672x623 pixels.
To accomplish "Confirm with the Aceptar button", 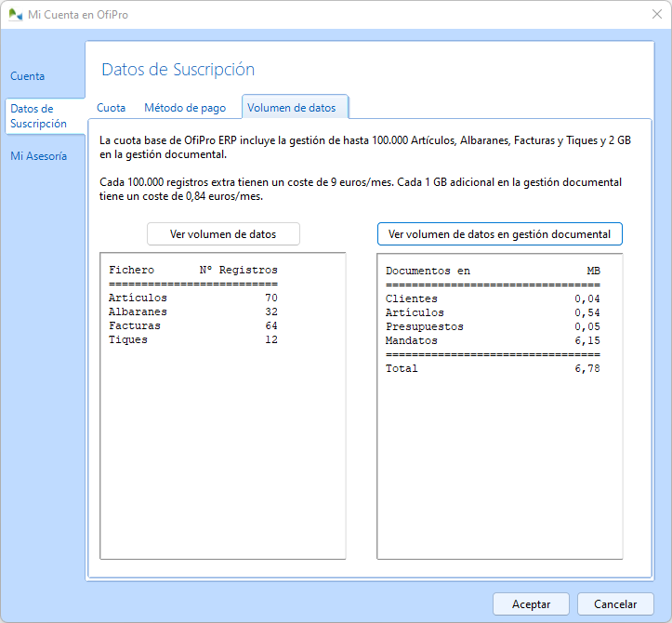I will tap(531, 604).
